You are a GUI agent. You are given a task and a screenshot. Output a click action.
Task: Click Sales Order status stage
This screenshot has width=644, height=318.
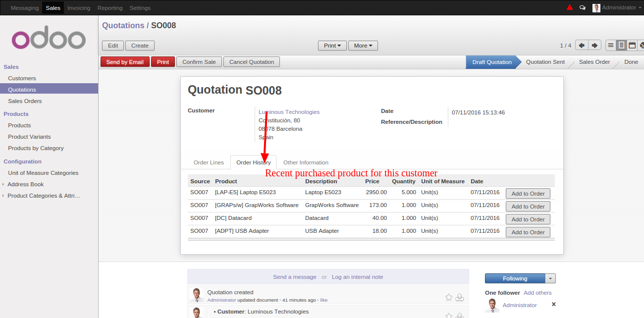coord(594,62)
